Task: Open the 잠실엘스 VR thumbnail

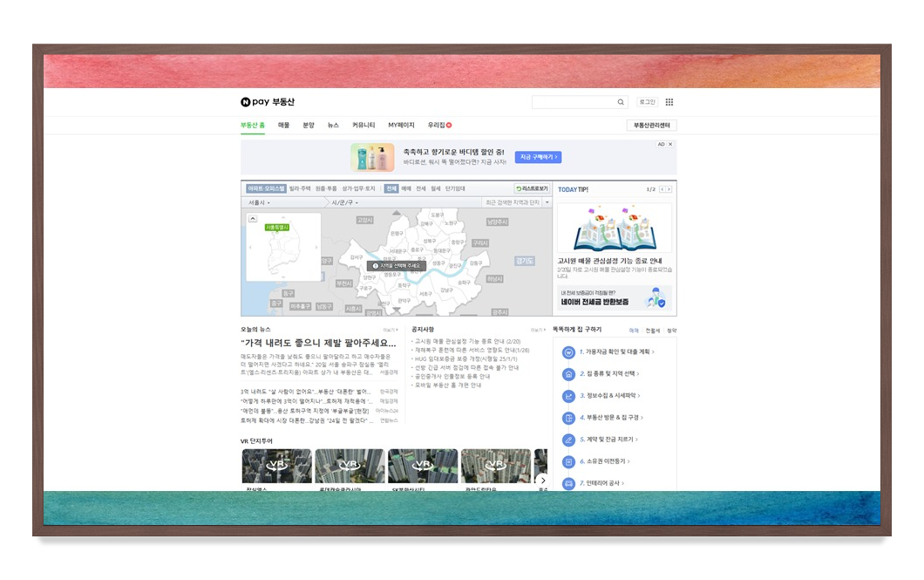Action: pos(277,466)
